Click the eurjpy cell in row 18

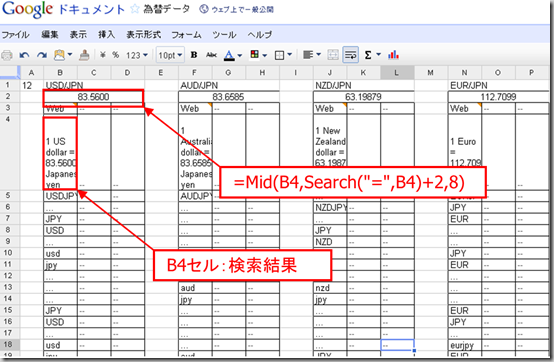tap(465, 345)
